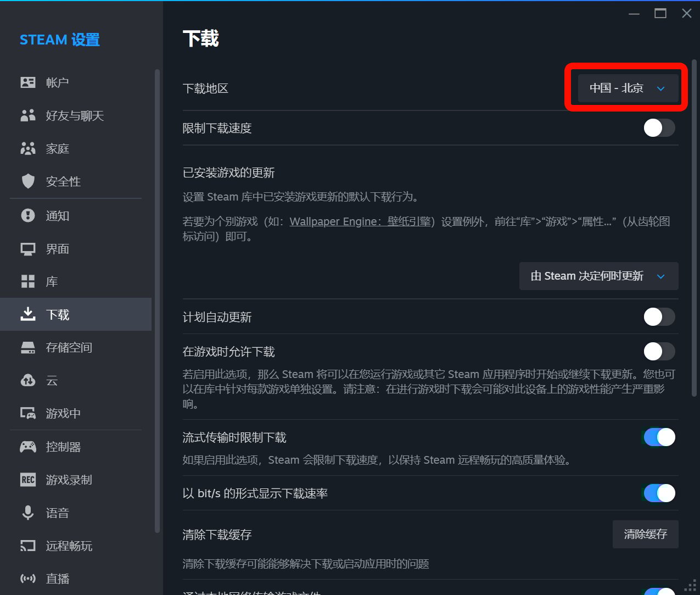Open Wallpaper Engine：壁纸引擎 link
Screen dimensions: 700x595
point(360,221)
